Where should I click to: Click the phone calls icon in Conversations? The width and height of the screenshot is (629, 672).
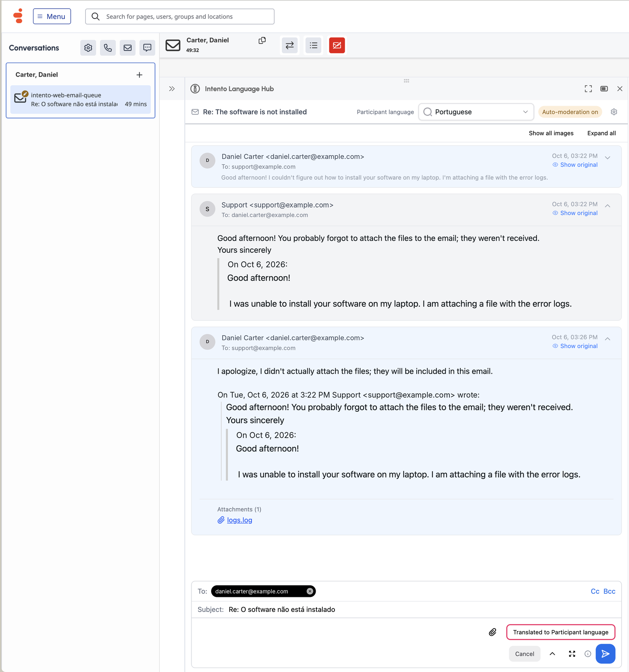click(108, 48)
